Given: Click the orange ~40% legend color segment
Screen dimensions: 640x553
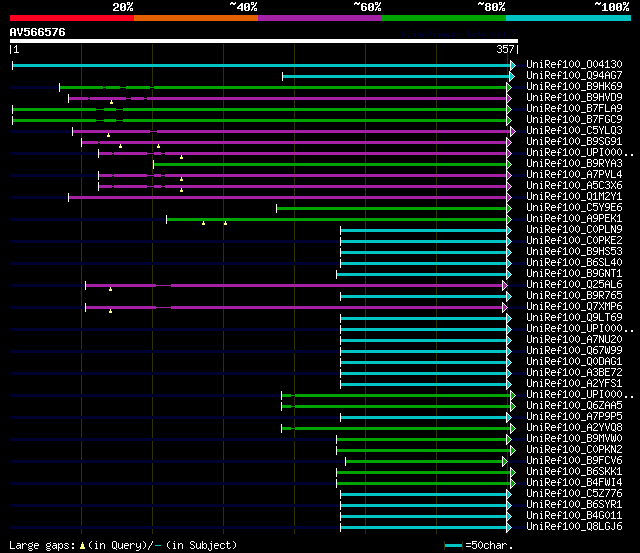Looking at the screenshot, I should (x=196, y=18).
